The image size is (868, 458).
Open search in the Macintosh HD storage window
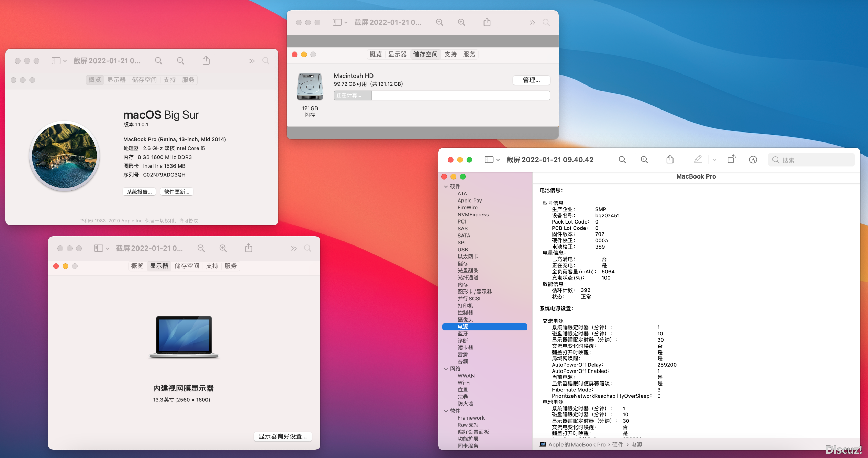click(546, 22)
